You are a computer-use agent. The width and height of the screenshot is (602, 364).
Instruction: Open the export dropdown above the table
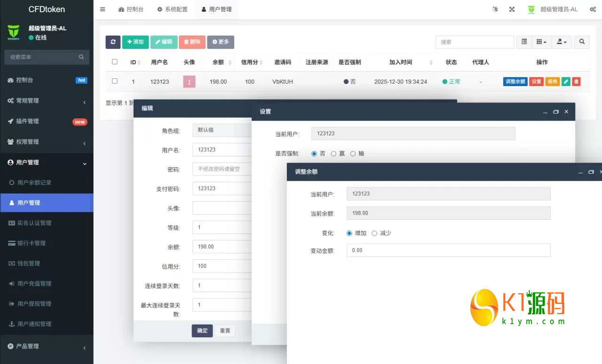click(x=561, y=42)
